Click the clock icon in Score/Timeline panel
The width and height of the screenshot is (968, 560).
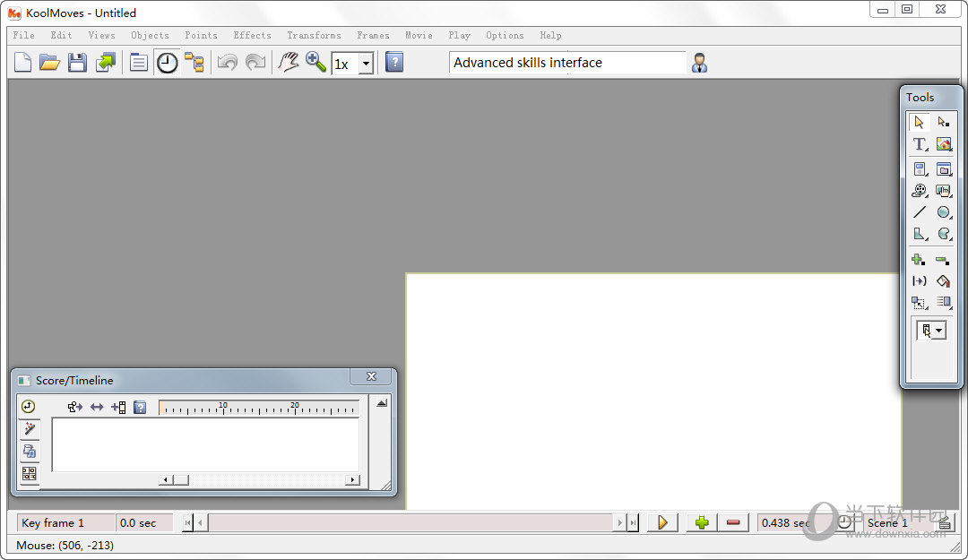click(x=29, y=406)
